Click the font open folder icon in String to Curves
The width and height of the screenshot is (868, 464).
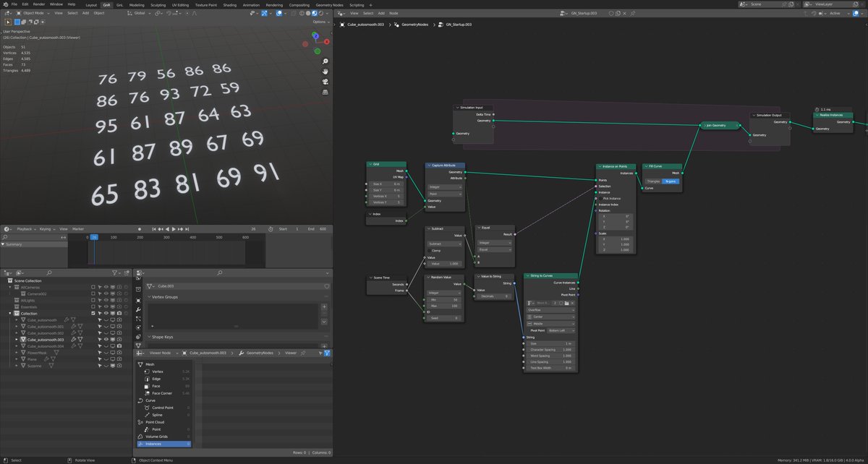[565, 303]
